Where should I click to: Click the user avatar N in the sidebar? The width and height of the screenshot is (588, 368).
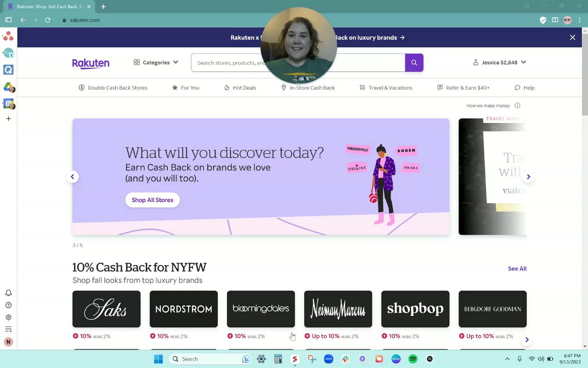coord(8,342)
